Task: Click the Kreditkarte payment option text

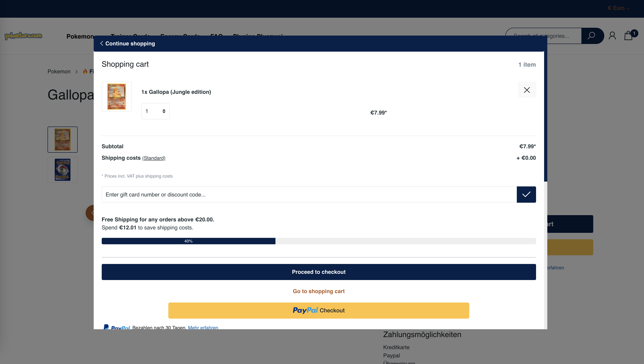Action: pyautogui.click(x=396, y=347)
